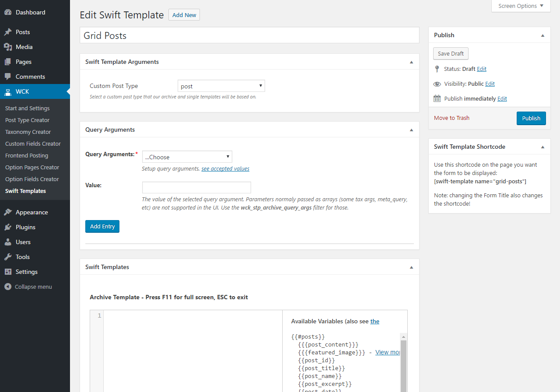Edit the publish immediately schedule
The image size is (560, 392).
pos(502,98)
